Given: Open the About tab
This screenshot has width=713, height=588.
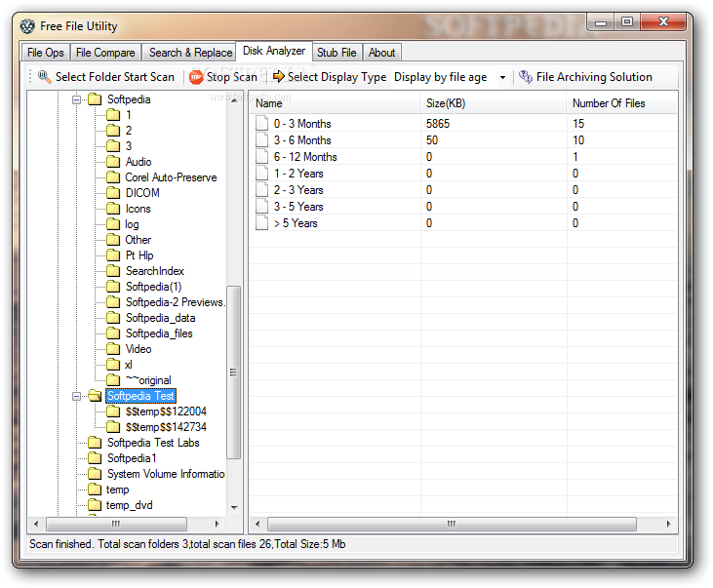Looking at the screenshot, I should [382, 53].
